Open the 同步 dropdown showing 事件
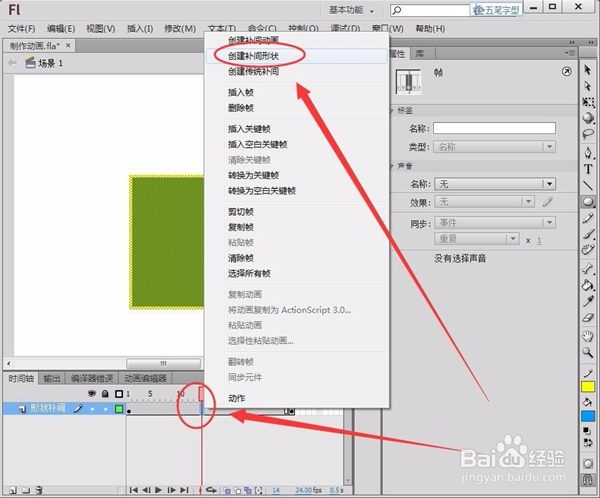Viewport: 600px width, 498px height. (x=494, y=222)
